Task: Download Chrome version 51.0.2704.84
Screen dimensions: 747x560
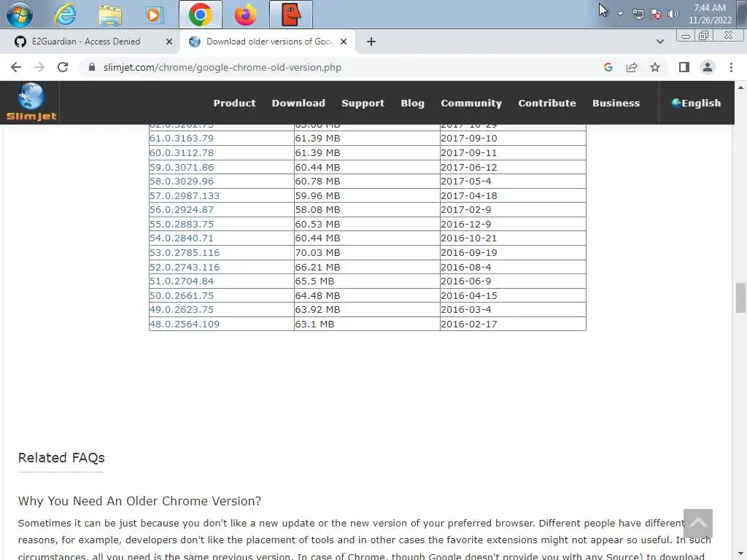Action: click(182, 281)
